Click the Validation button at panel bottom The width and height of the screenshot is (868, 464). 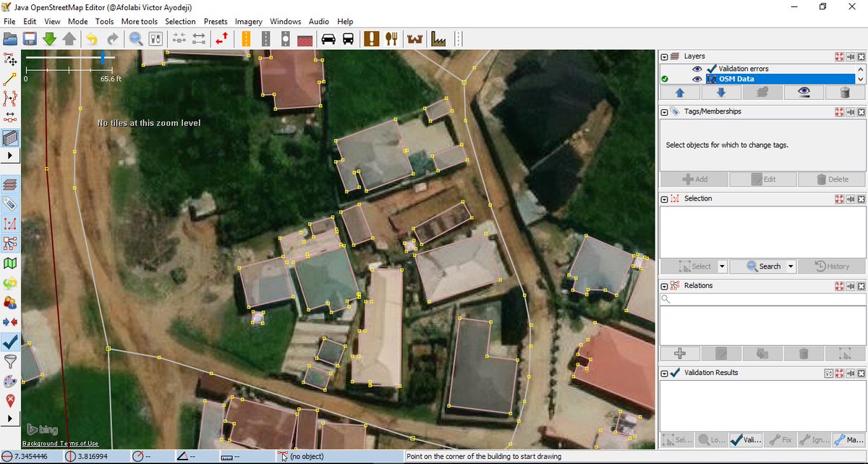click(745, 439)
